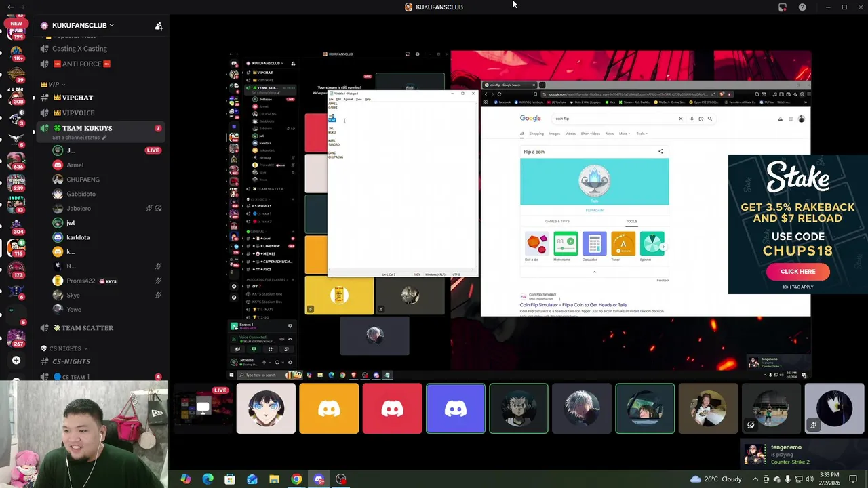Viewport: 868px width, 488px height.
Task: Click Stake ad CLICK HERE button
Action: point(797,272)
